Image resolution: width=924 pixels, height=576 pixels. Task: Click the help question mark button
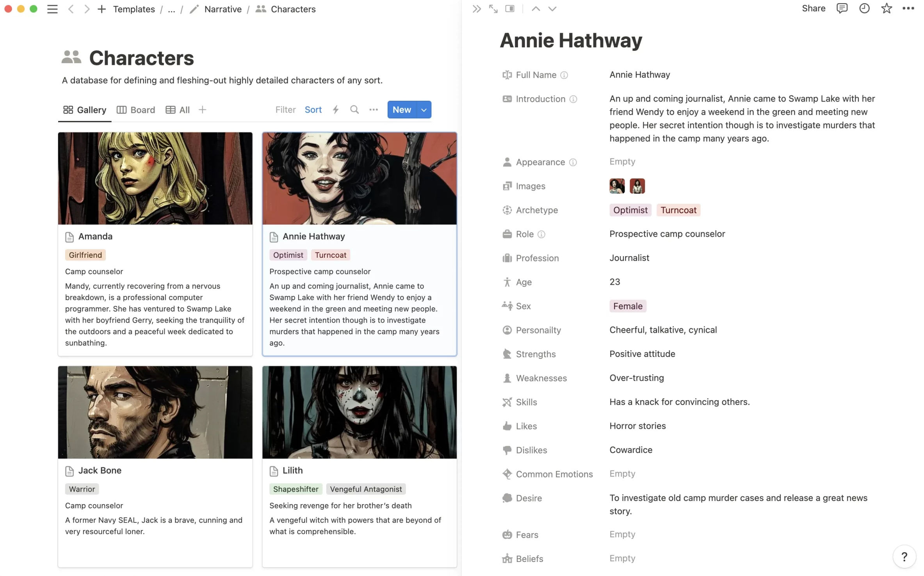(x=904, y=556)
